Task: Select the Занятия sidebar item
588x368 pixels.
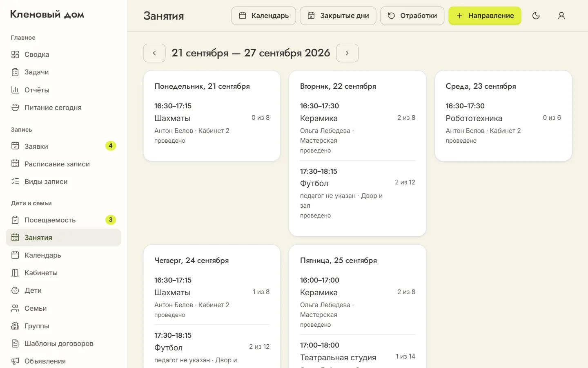Action: pyautogui.click(x=64, y=238)
